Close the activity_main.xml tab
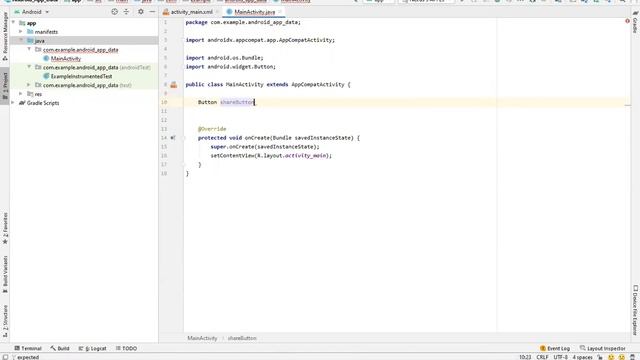Screen dimensions: 640x360 tap(218, 12)
